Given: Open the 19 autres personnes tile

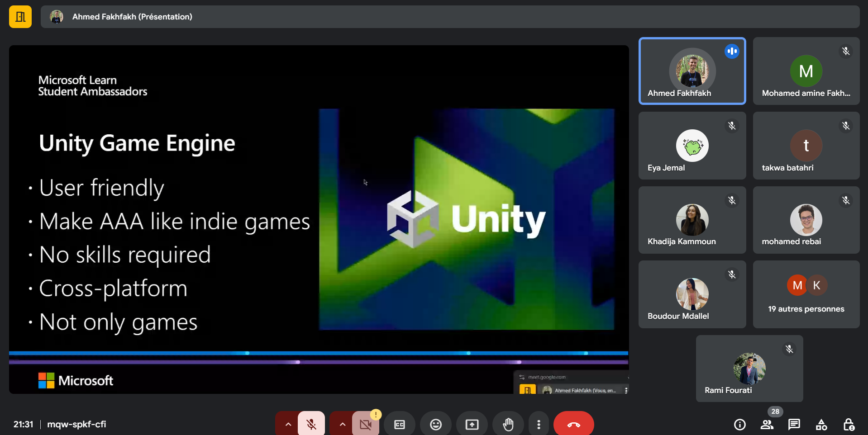Looking at the screenshot, I should pos(806,294).
